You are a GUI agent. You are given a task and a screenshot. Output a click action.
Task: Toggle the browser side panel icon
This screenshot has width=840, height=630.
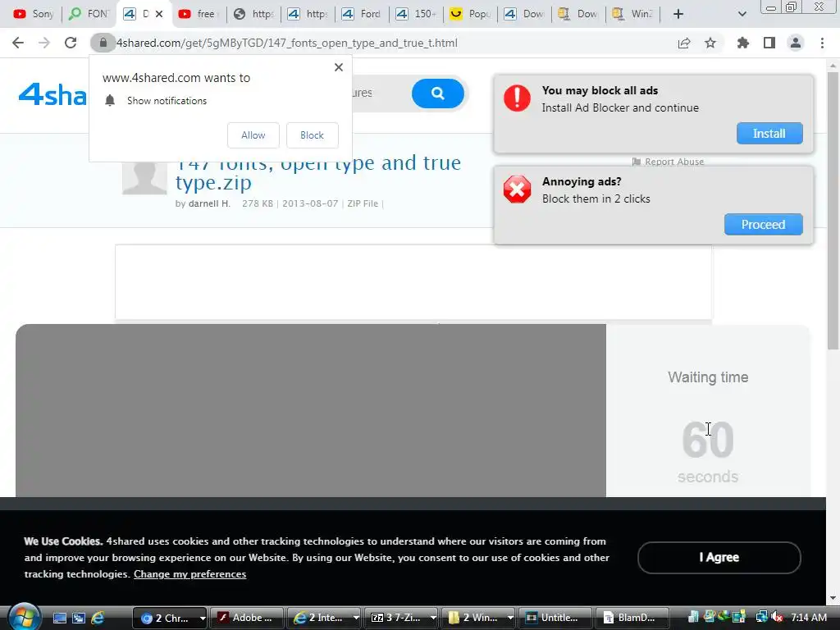click(x=769, y=43)
